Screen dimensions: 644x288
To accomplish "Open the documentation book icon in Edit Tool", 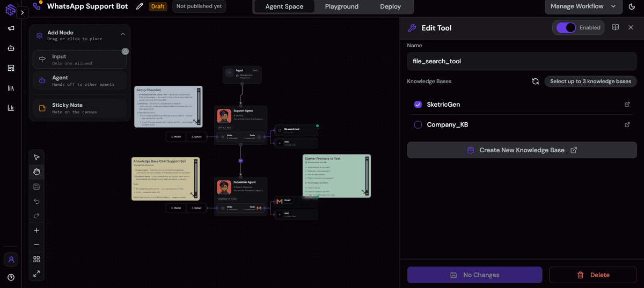I will point(616,27).
